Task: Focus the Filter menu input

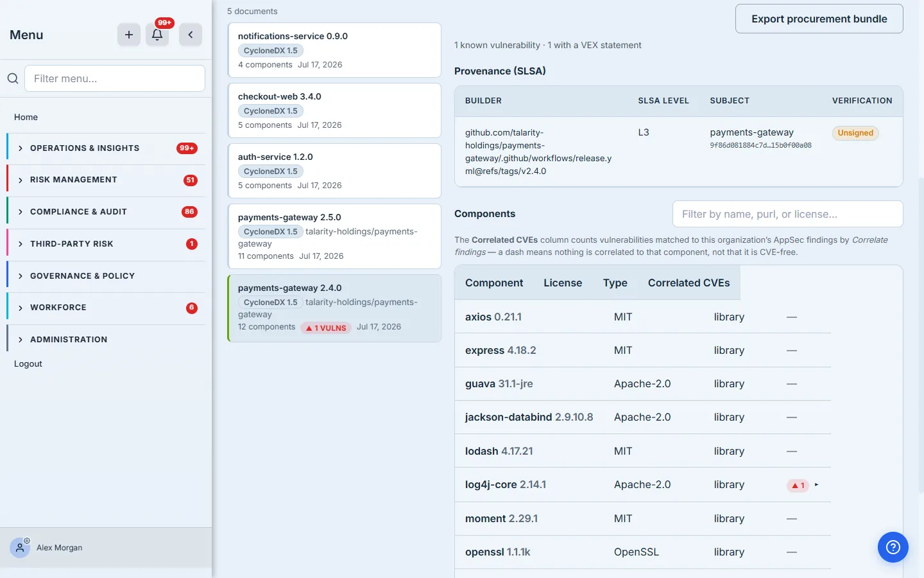Action: (x=115, y=78)
